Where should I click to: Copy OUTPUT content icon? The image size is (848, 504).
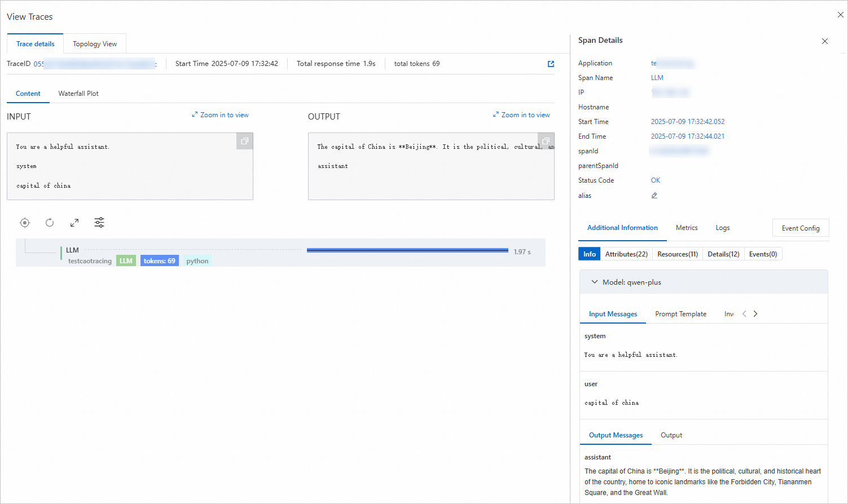546,141
